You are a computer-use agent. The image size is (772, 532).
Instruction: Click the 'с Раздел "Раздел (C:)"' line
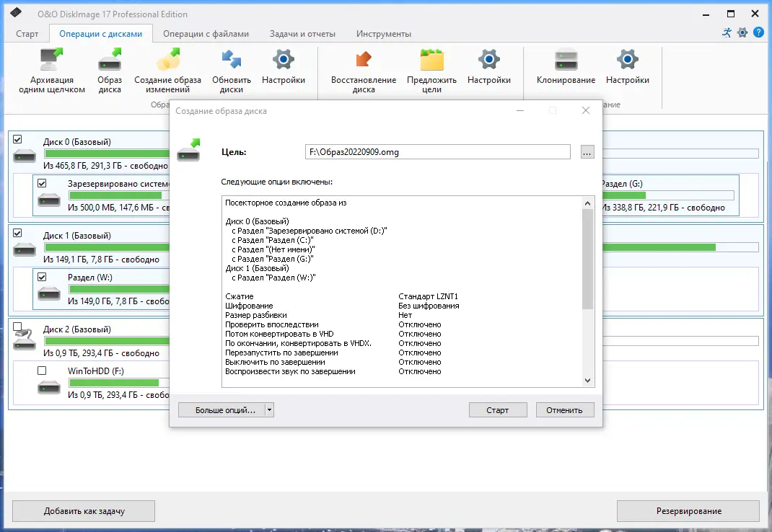(272, 240)
